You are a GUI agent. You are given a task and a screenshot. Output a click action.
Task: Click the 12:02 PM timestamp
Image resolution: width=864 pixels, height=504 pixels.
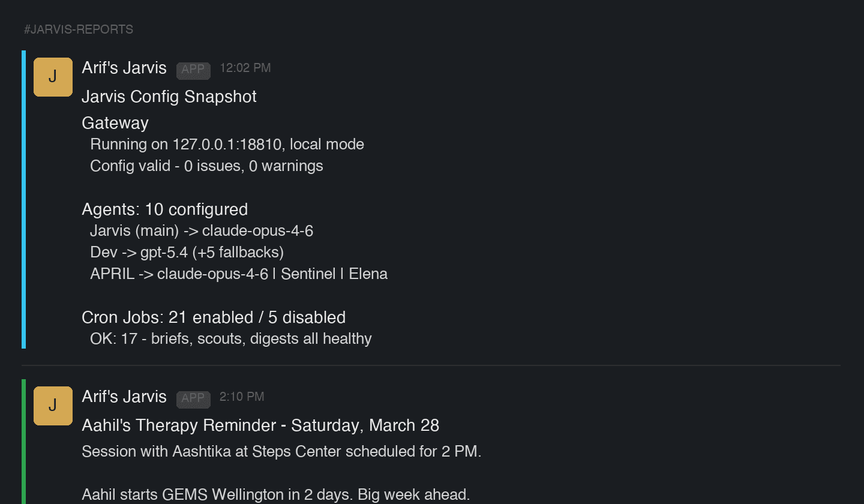(x=245, y=68)
